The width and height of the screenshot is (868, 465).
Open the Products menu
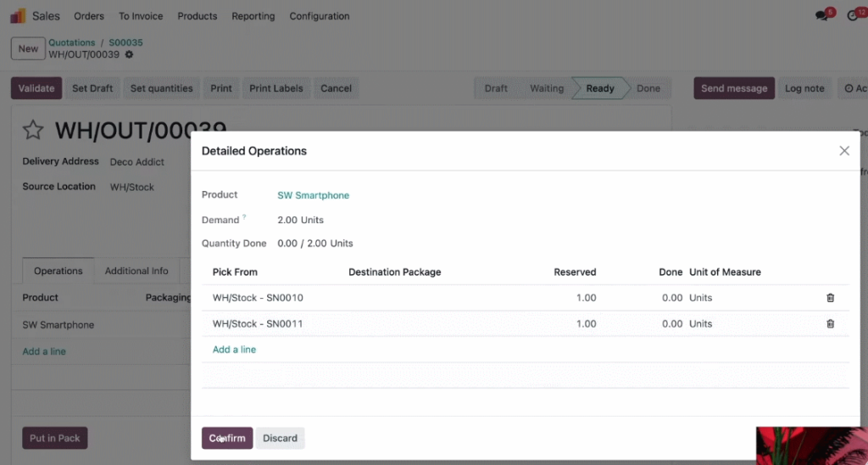pos(197,16)
